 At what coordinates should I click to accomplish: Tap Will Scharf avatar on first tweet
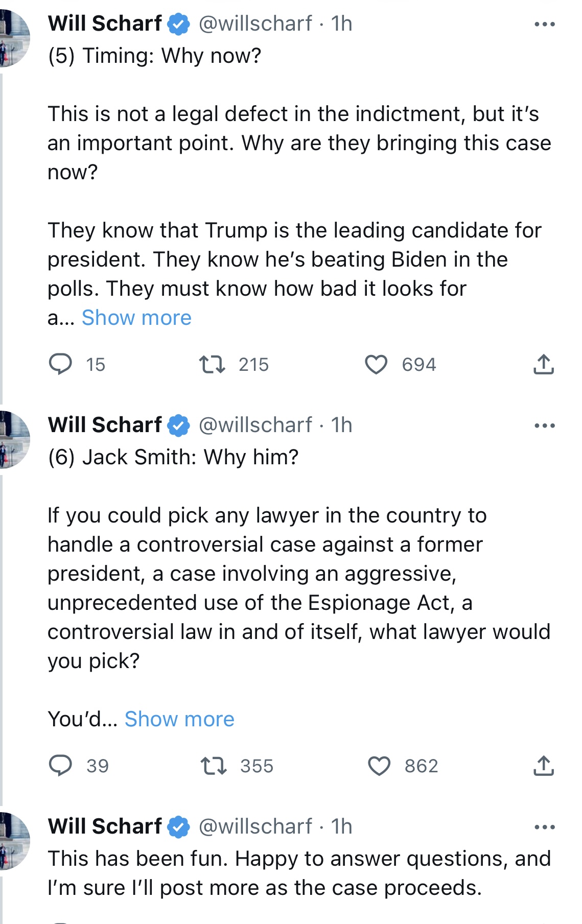pos(14,38)
